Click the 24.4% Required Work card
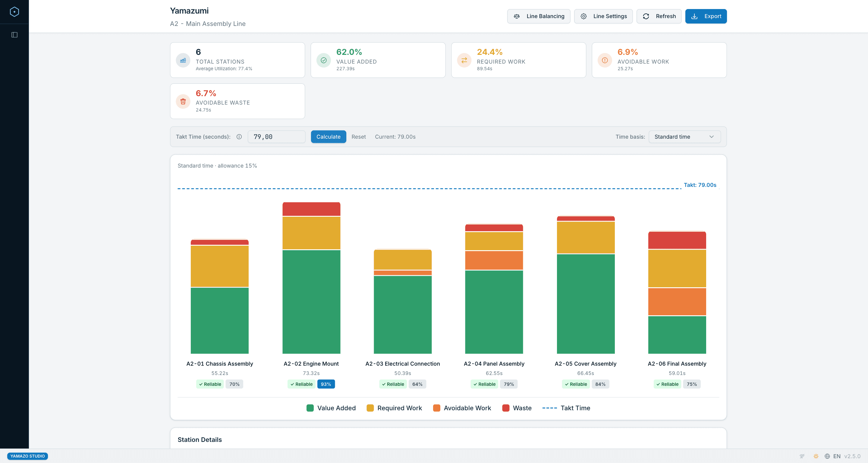Screen dimensions: 868x463 pyautogui.click(x=518, y=60)
